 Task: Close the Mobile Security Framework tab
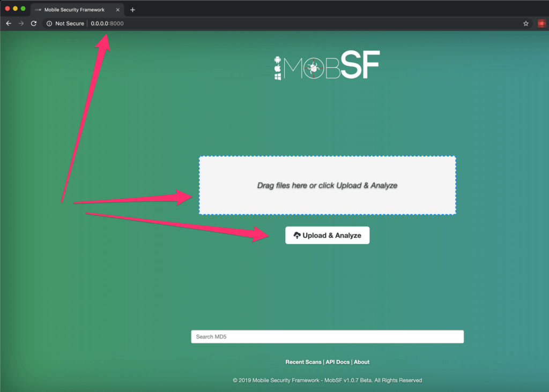tap(117, 10)
